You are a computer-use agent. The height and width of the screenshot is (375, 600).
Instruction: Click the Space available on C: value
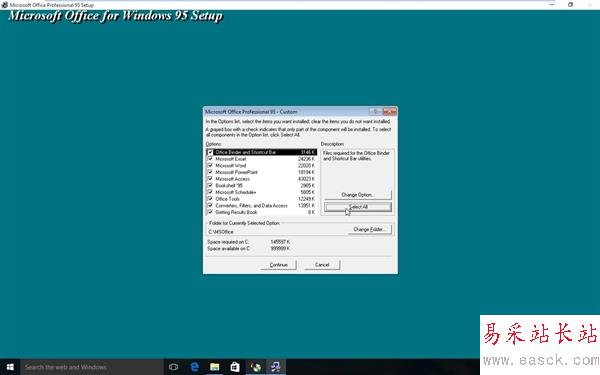tap(280, 249)
